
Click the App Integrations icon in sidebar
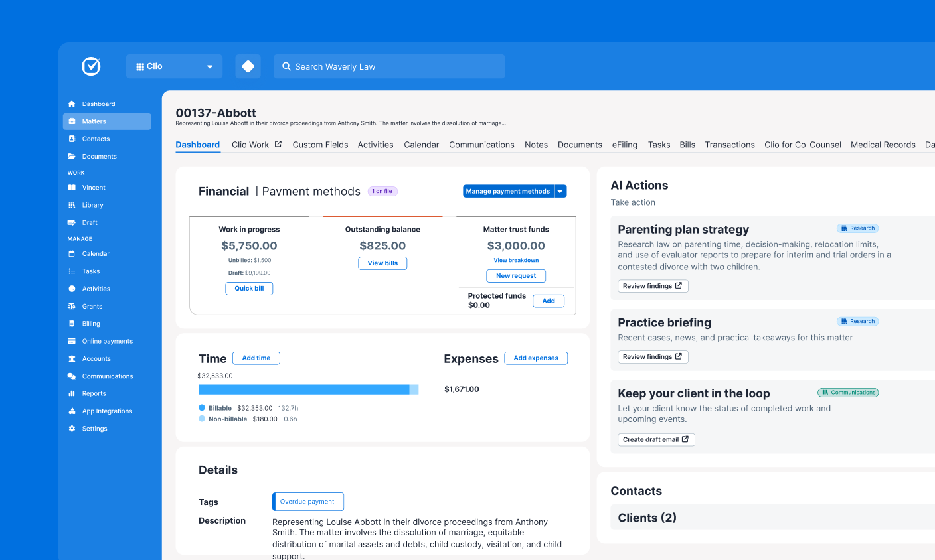pyautogui.click(x=72, y=411)
